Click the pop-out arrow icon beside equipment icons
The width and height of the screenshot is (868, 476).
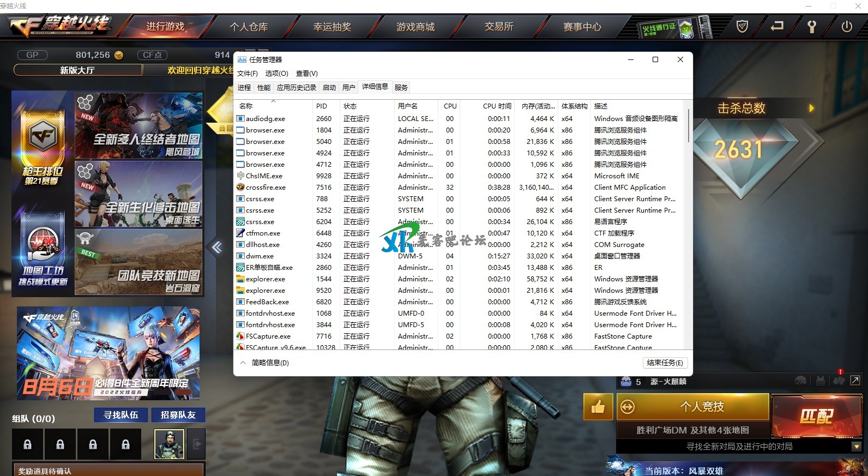[855, 381]
